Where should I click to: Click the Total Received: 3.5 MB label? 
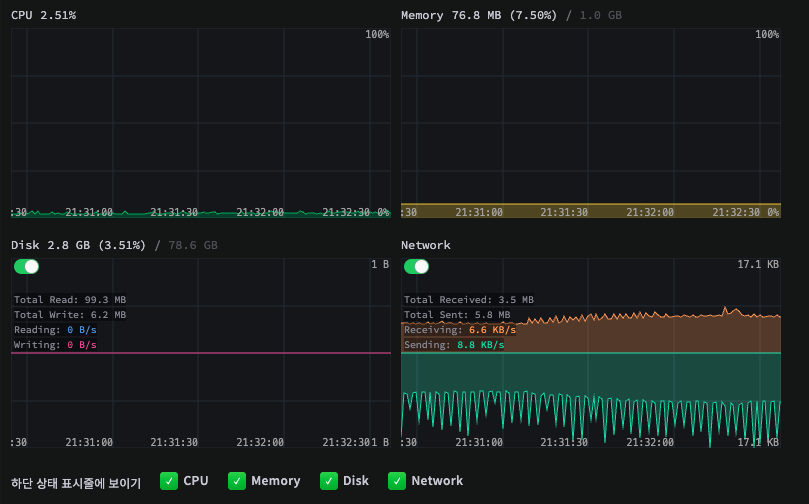(x=468, y=300)
